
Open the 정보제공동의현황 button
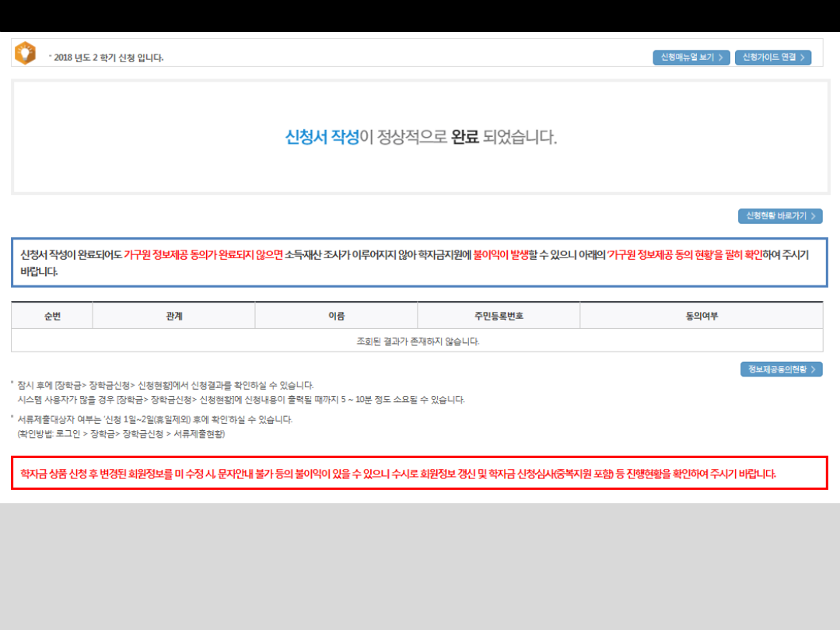(781, 369)
